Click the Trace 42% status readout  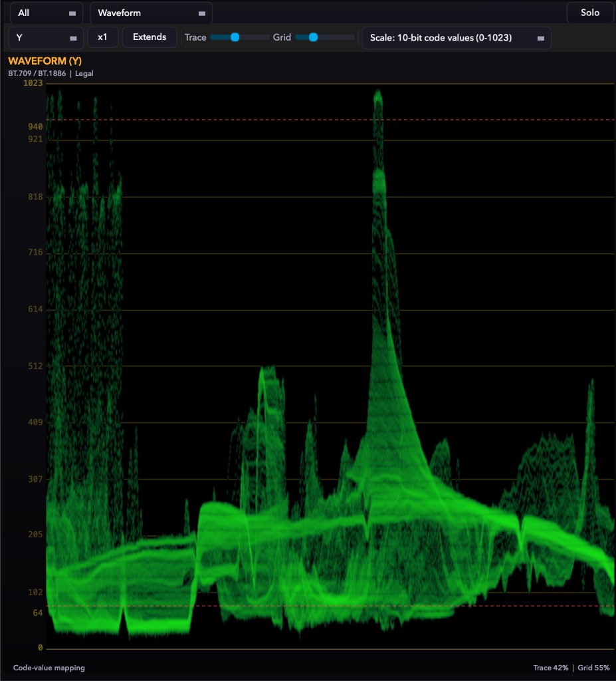550,668
